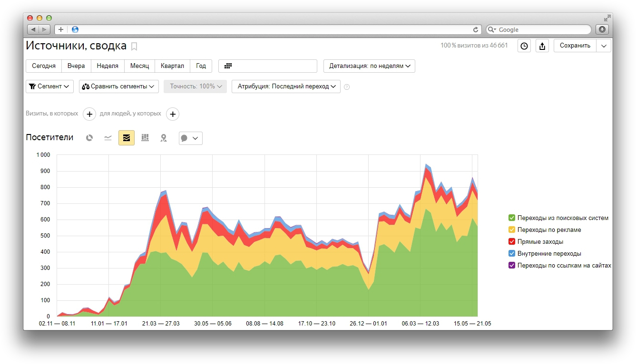
Task: Open the clock history icon
Action: pyautogui.click(x=524, y=46)
